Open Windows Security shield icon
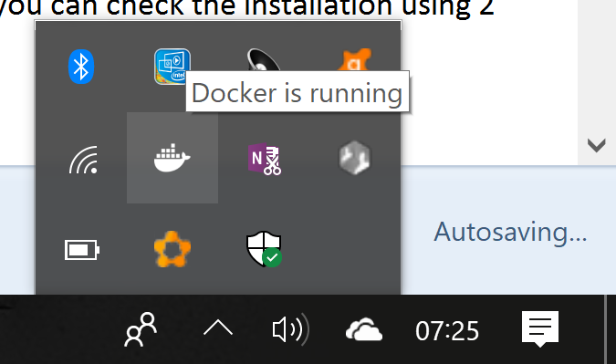This screenshot has height=364, width=616. click(x=264, y=249)
